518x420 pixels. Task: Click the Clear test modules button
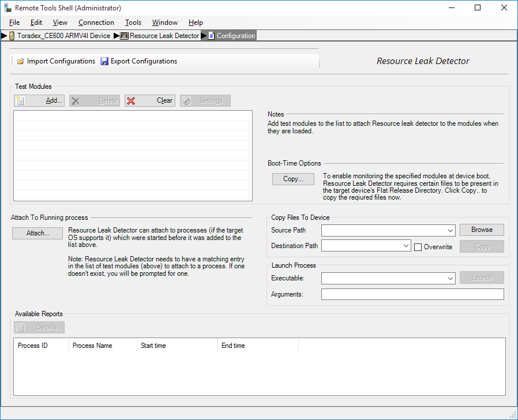click(x=150, y=100)
